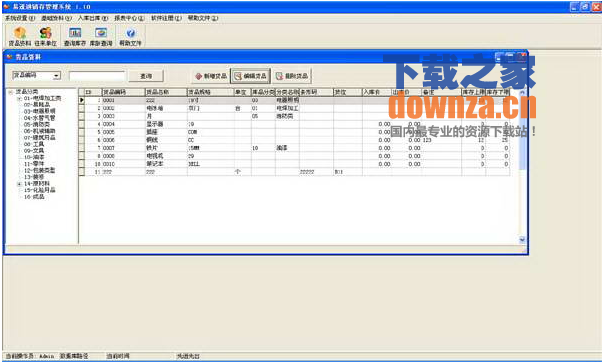Open the 系统设置 menu
Viewport: 603px width, 363px height.
pos(20,18)
